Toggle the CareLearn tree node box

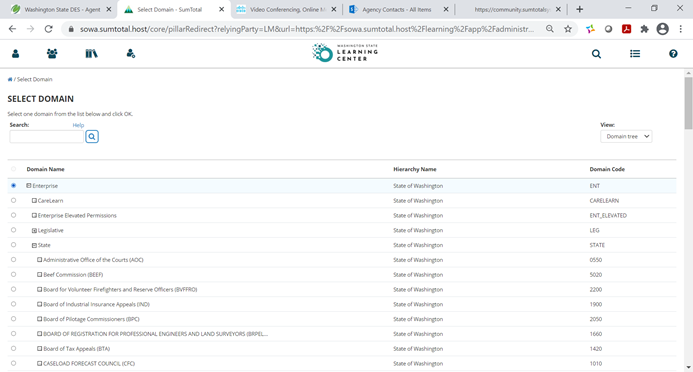click(x=34, y=201)
